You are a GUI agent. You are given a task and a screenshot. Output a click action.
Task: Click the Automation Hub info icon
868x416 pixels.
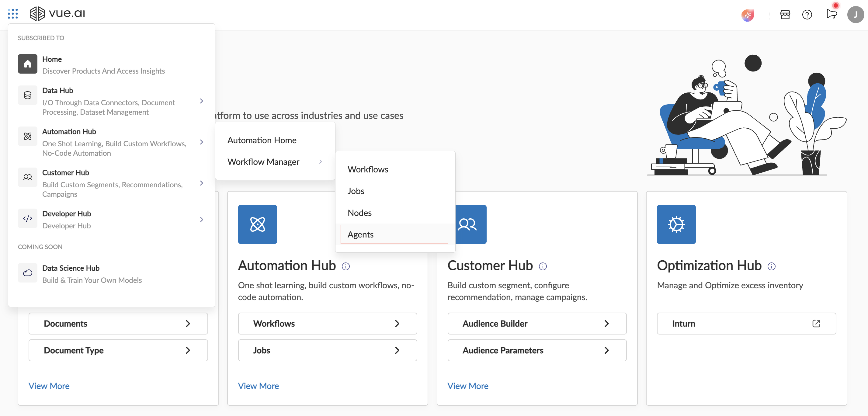[346, 266]
